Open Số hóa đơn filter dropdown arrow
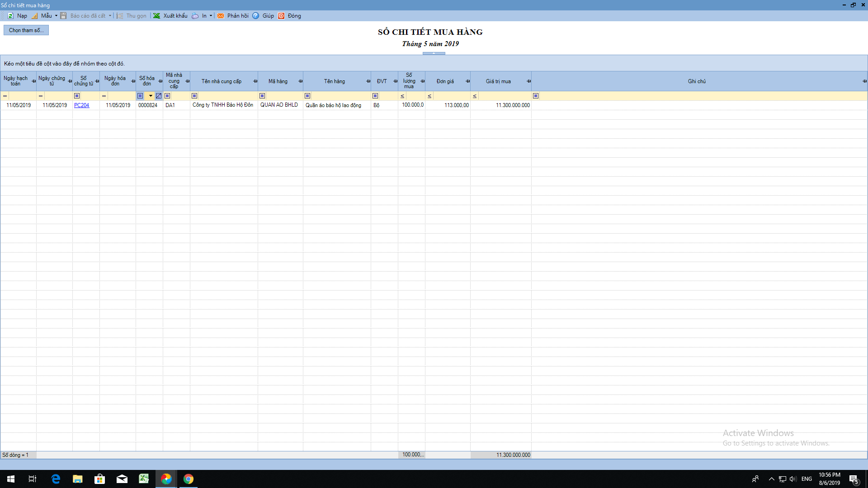 151,96
